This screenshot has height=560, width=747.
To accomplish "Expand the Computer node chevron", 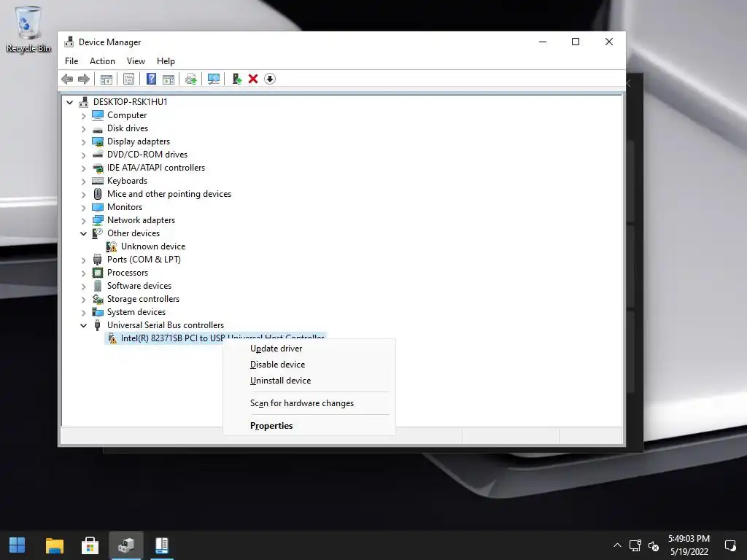I will [83, 116].
